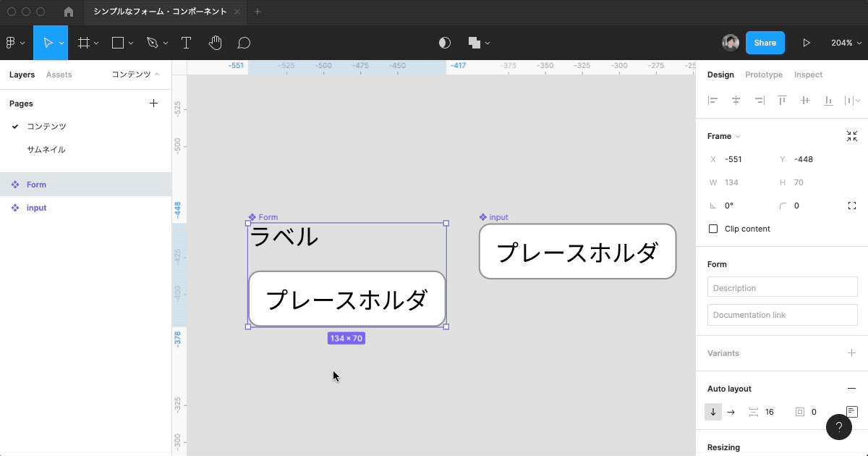Open the help question mark button
The image size is (868, 456).
click(x=839, y=427)
